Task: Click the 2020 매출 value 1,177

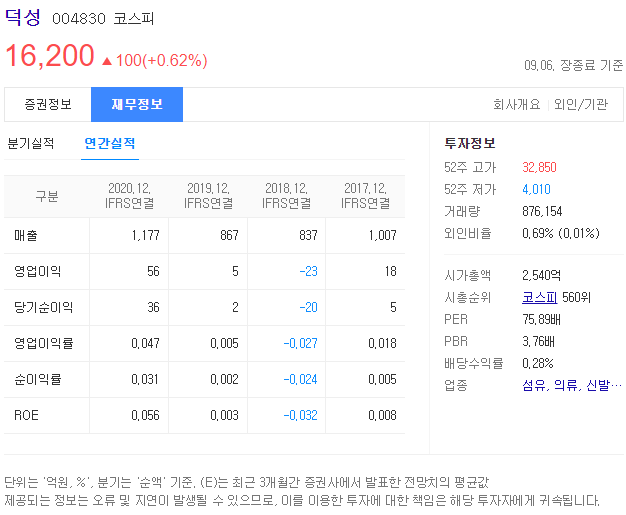Action: click(146, 236)
